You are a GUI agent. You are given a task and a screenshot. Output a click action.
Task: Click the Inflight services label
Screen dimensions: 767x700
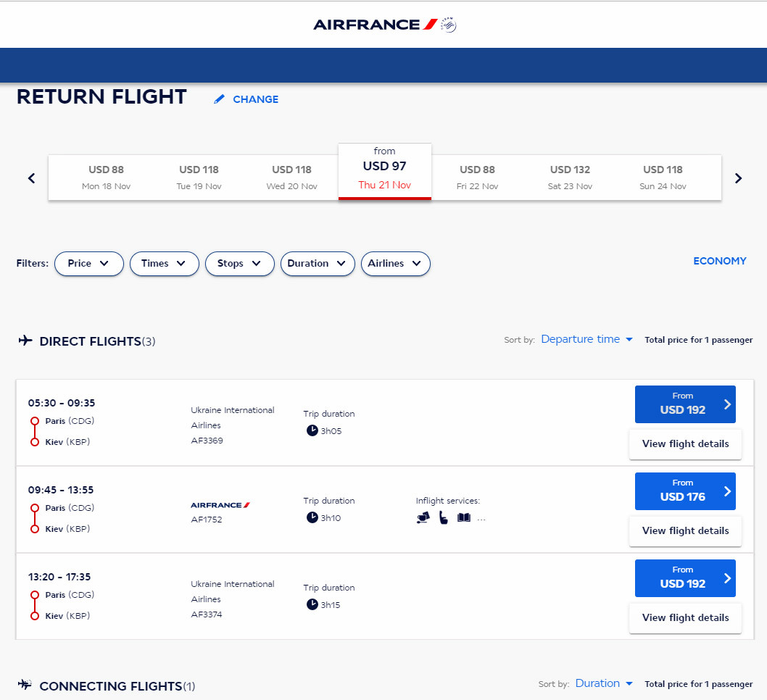[x=447, y=501]
